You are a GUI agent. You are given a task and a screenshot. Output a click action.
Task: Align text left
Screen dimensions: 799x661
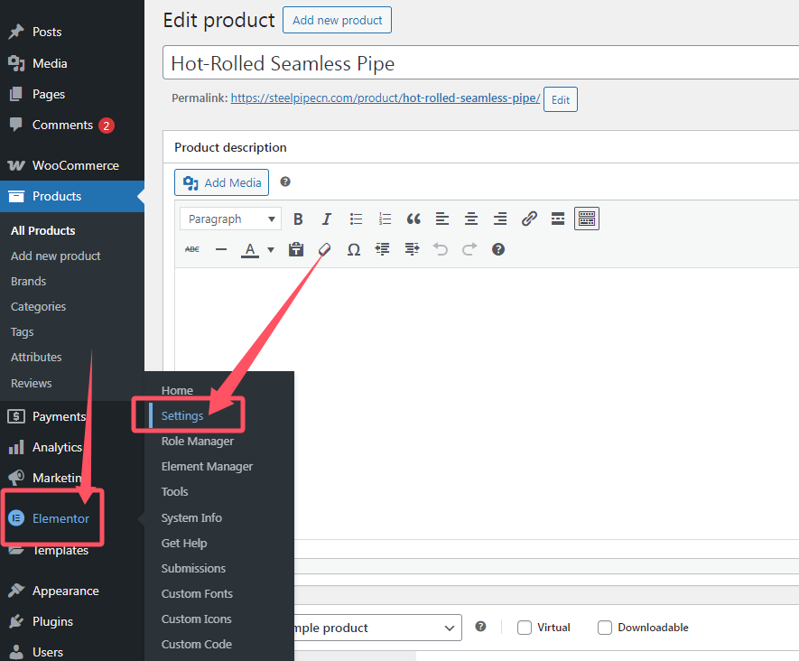click(442, 219)
